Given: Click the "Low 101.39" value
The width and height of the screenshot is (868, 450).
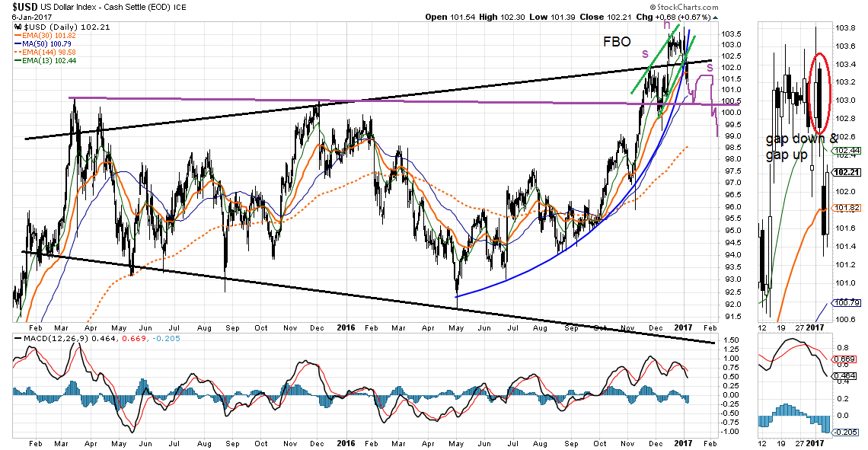Looking at the screenshot, I should 553,18.
